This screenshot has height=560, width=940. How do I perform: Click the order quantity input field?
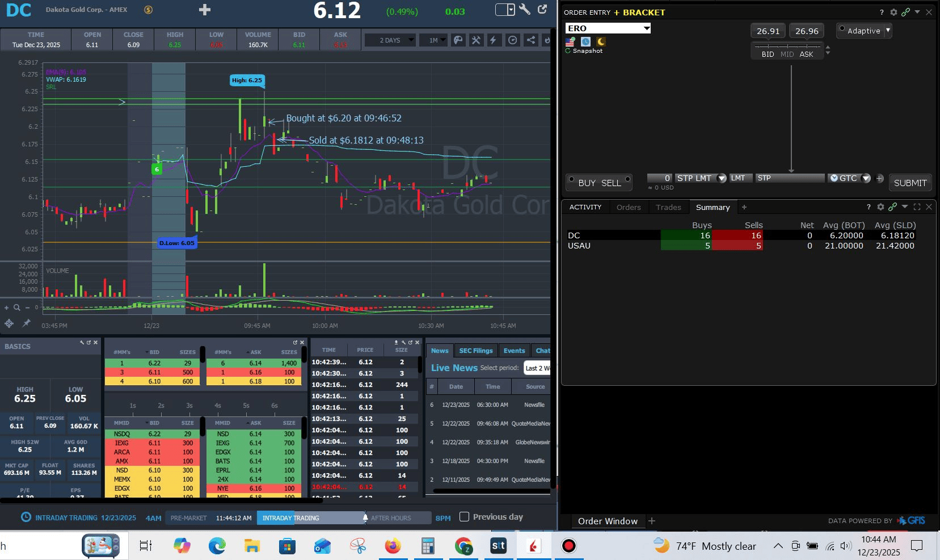pos(660,178)
